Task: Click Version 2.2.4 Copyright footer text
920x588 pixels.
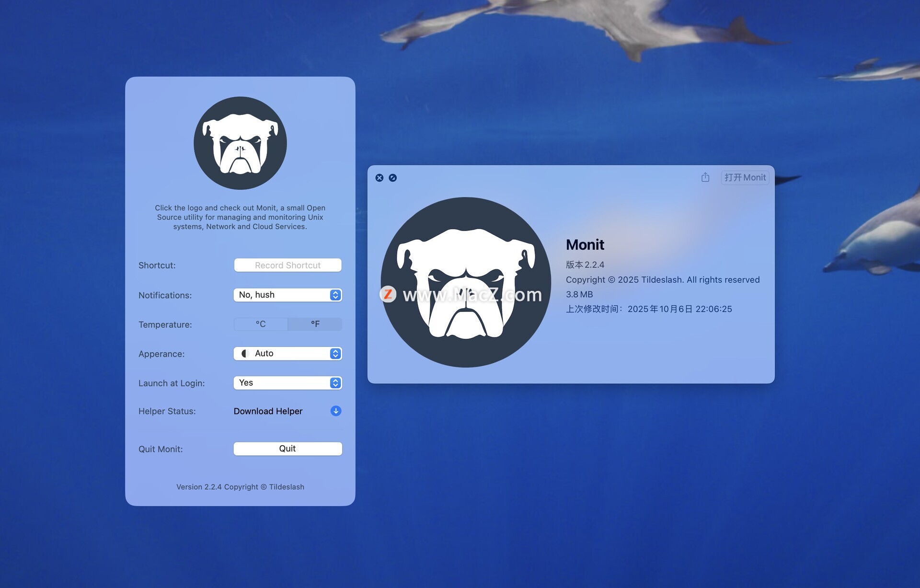Action: (x=240, y=487)
